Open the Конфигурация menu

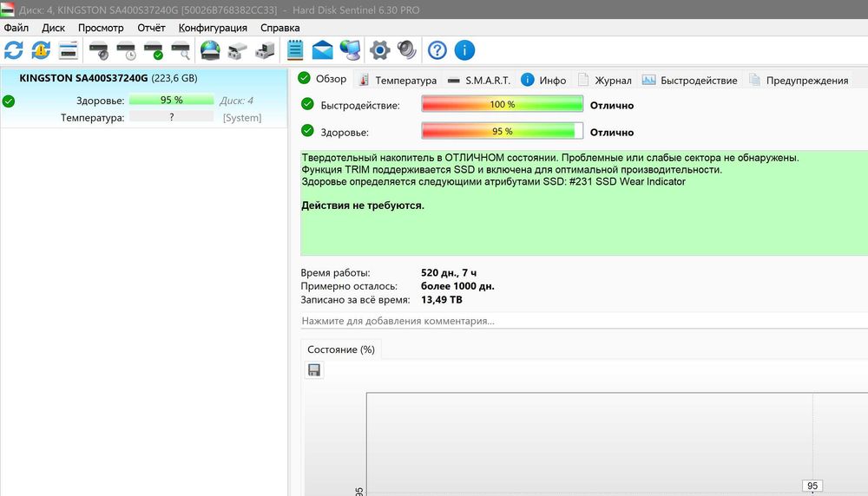point(213,28)
